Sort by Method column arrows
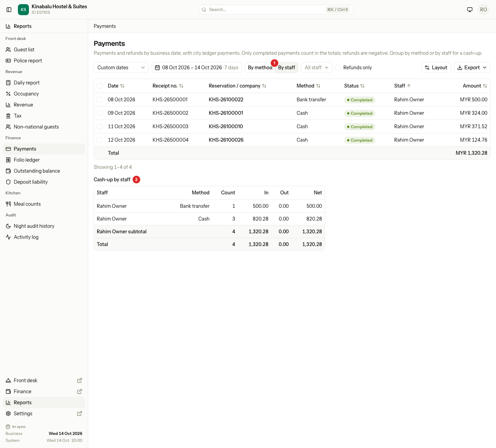 click(318, 86)
